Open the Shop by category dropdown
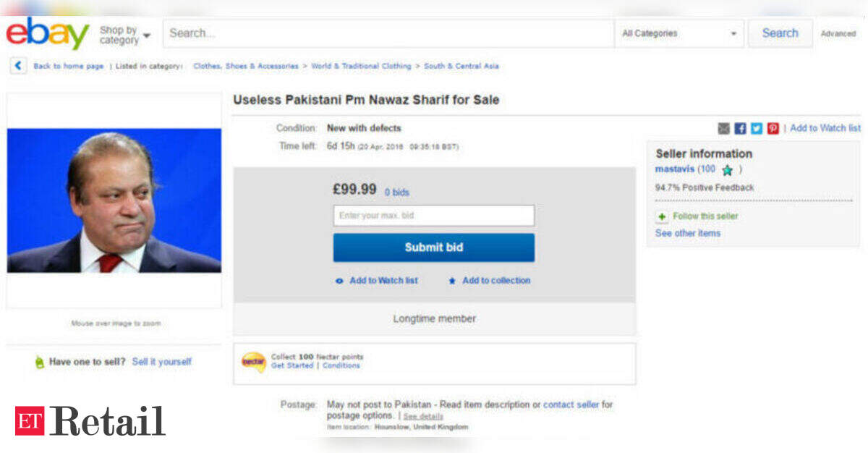This screenshot has height=453, width=868. click(124, 35)
